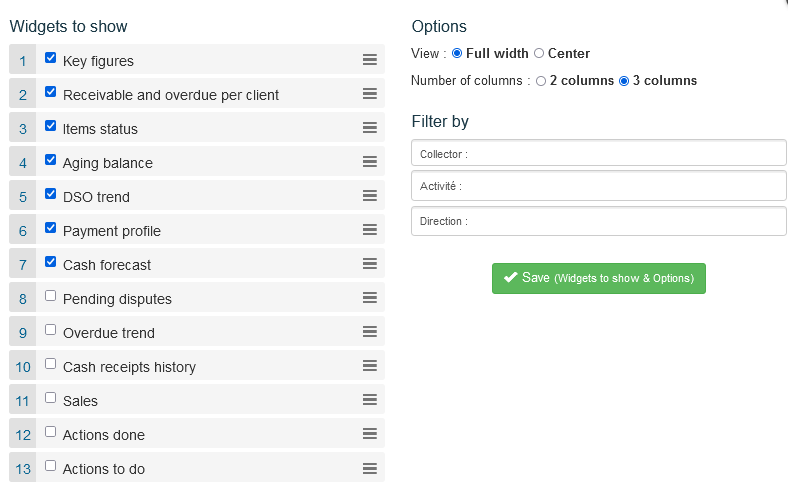Click the Collector filter field
The image size is (788, 496).
pos(598,153)
